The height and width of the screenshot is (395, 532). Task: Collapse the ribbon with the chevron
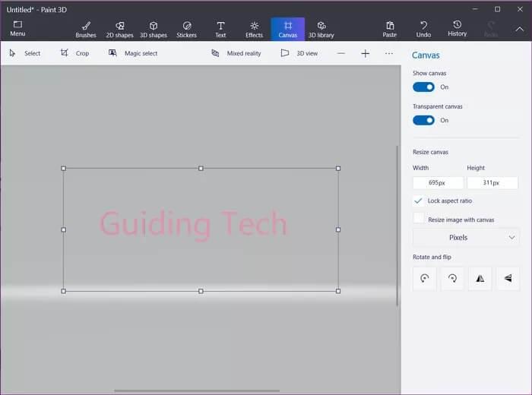coord(519,29)
